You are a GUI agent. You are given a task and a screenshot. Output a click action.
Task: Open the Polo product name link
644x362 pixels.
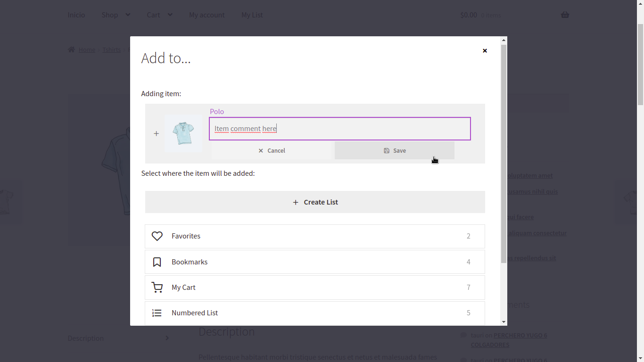click(x=217, y=111)
